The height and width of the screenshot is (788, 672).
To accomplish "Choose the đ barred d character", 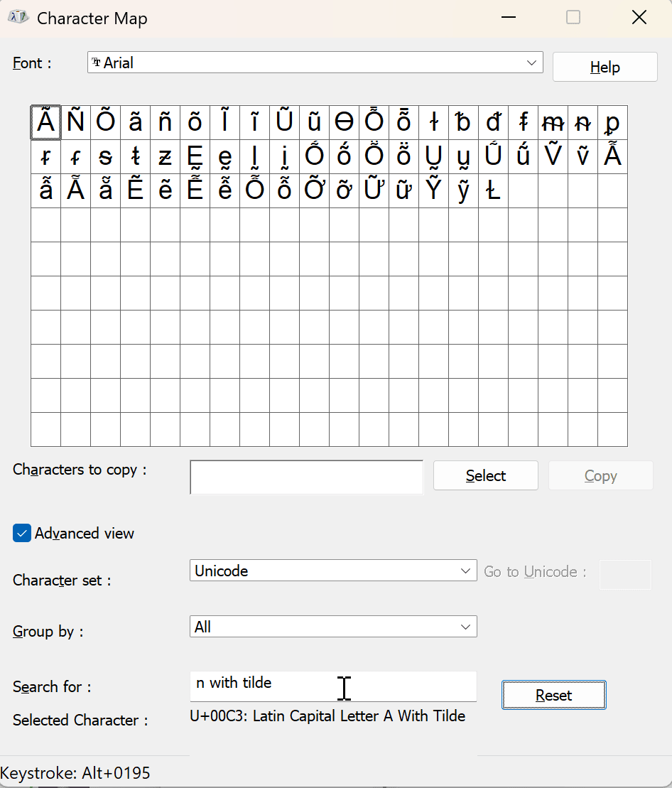I will point(494,122).
